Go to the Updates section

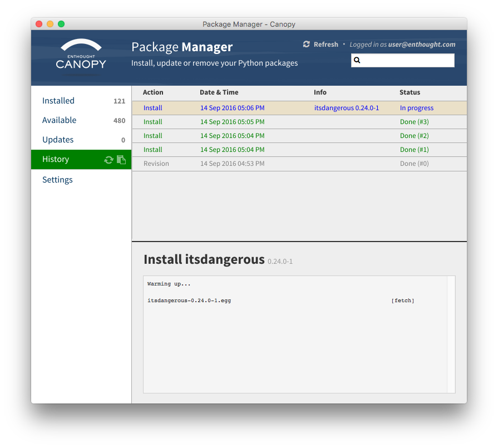[58, 140]
